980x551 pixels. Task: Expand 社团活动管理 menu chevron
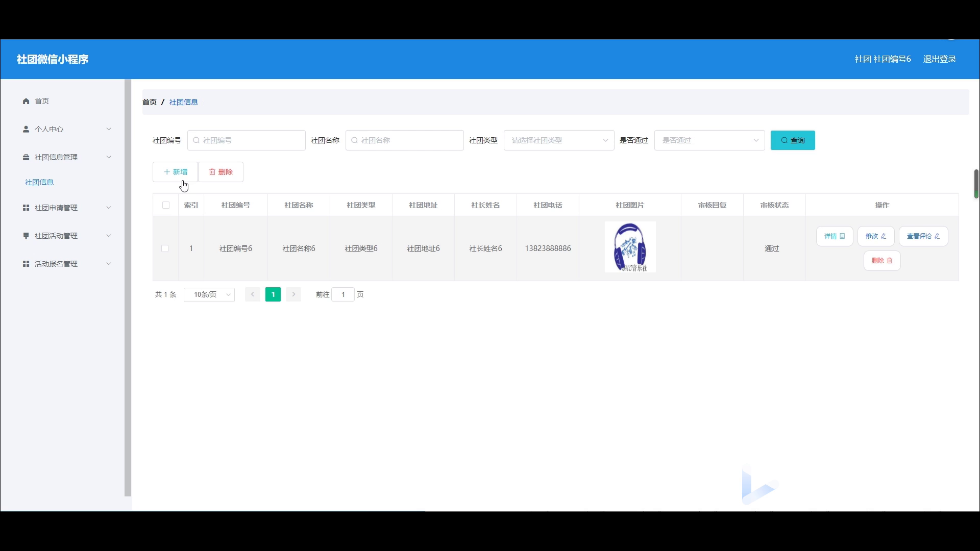[x=109, y=236]
